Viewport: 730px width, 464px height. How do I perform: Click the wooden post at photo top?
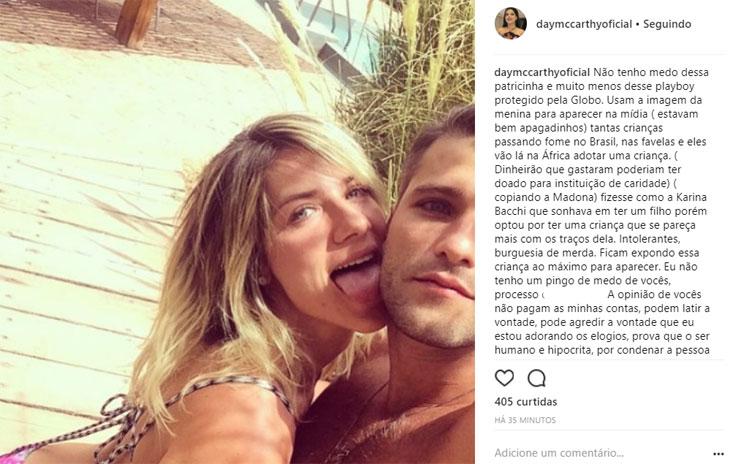click(135, 22)
